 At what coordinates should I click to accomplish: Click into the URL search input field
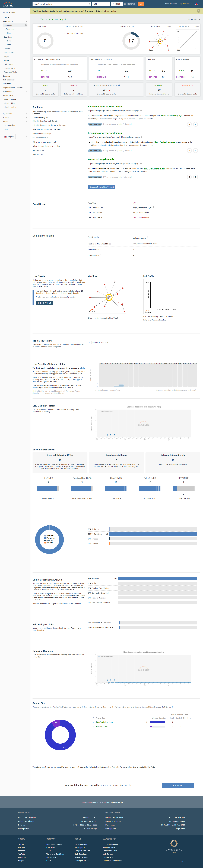(61, 4)
